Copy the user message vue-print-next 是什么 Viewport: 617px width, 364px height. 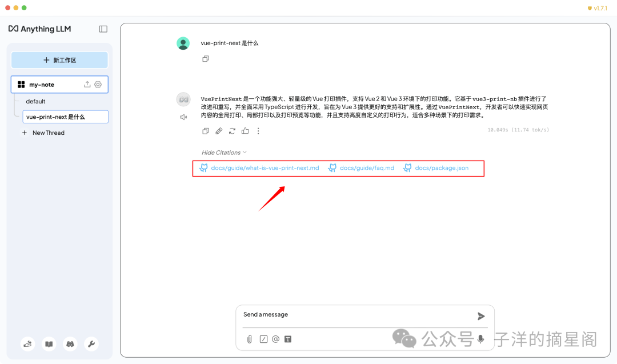pos(206,59)
